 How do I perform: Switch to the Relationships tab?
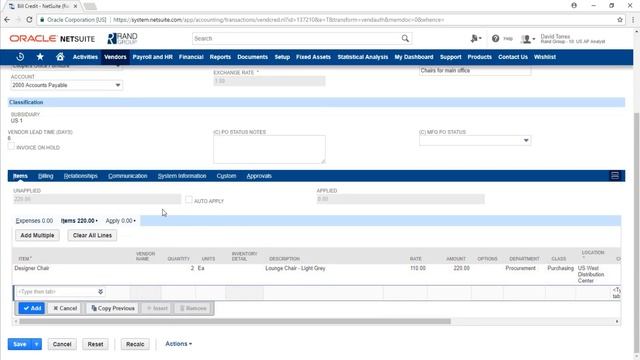80,176
